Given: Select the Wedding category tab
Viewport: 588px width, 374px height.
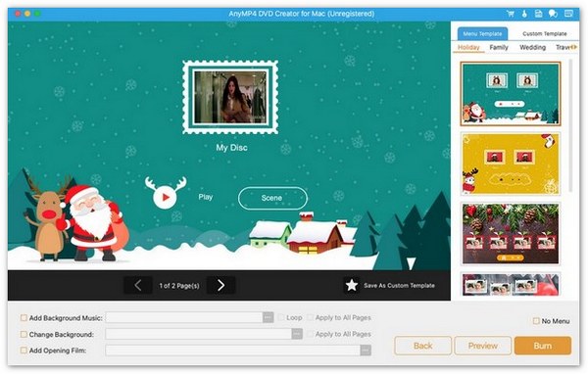Looking at the screenshot, I should pyautogui.click(x=532, y=47).
